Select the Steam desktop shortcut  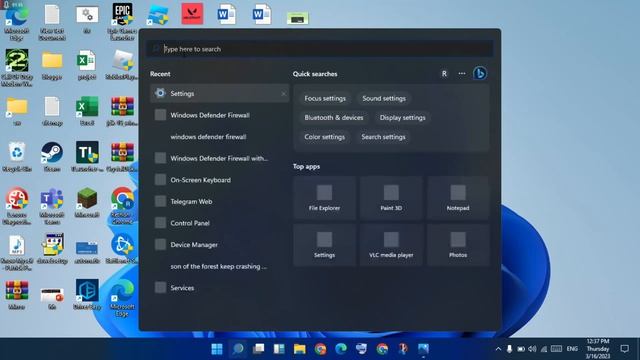pyautogui.click(x=52, y=157)
